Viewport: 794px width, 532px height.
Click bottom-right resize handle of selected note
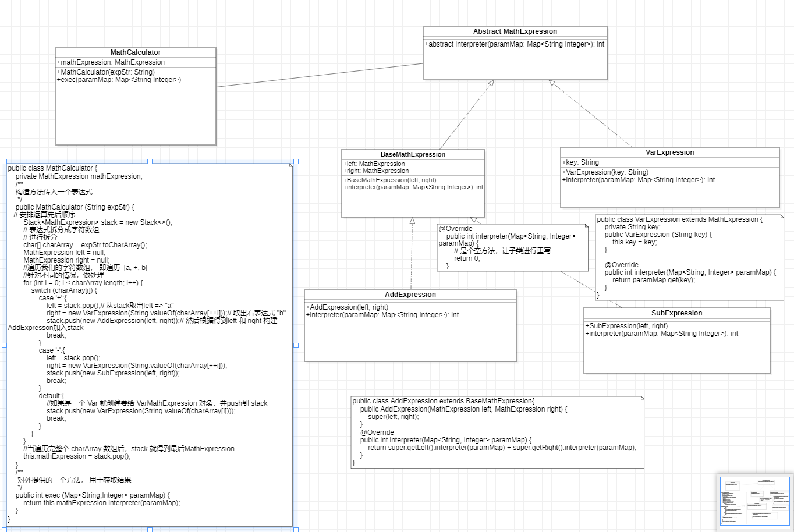tap(296, 529)
